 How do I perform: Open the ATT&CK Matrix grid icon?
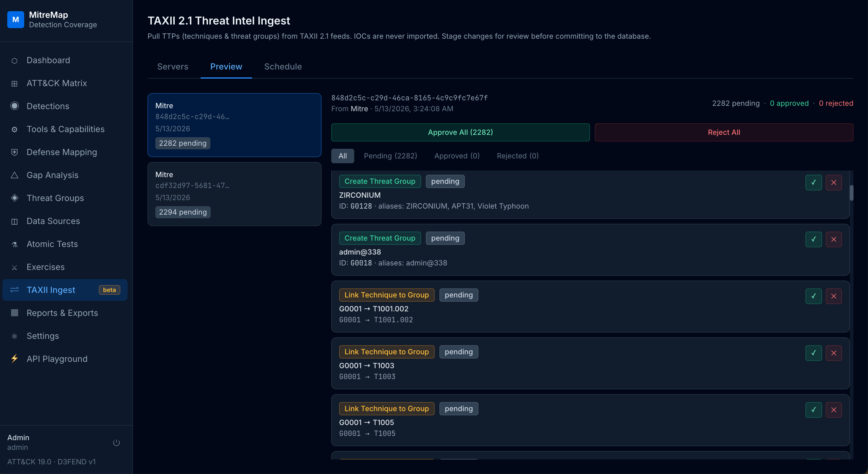[15, 83]
